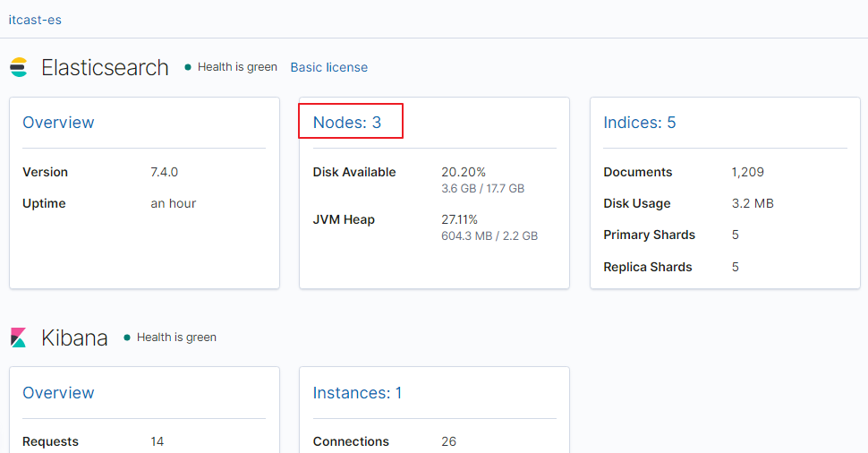Open the Basic license link

pyautogui.click(x=328, y=67)
